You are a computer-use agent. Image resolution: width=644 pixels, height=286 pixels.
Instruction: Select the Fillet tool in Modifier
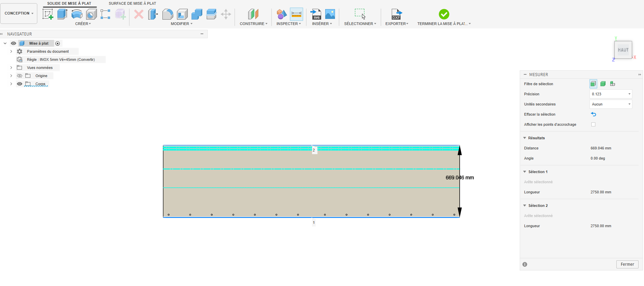(168, 14)
